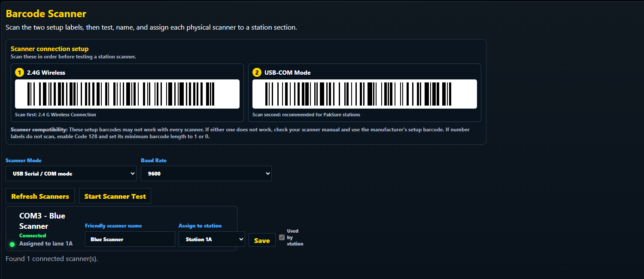Select the 'Barcode Scanner' page heading
The image size is (644, 279).
[46, 14]
